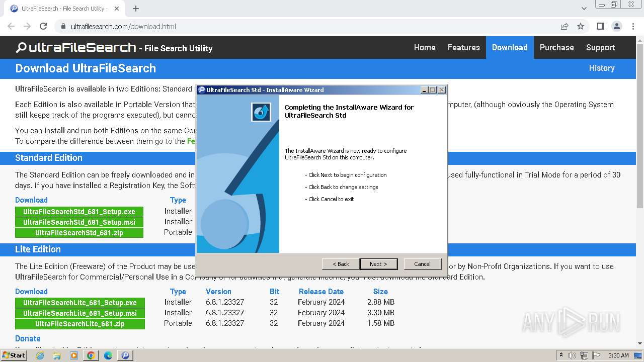Click the 1.58 MB size cell
This screenshot has width=644, height=362.
(x=381, y=323)
